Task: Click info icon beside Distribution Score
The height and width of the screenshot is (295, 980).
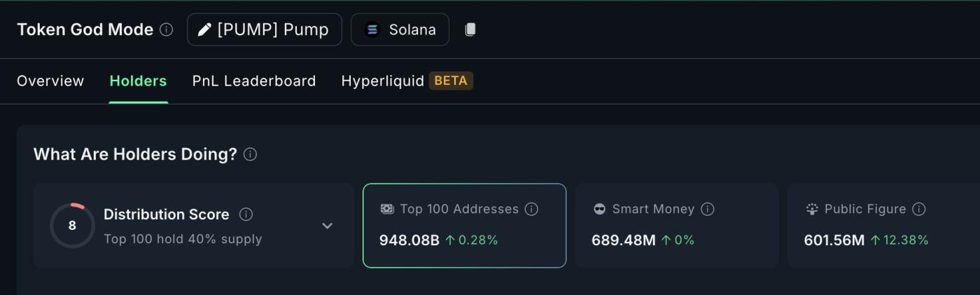Action: pos(246,214)
